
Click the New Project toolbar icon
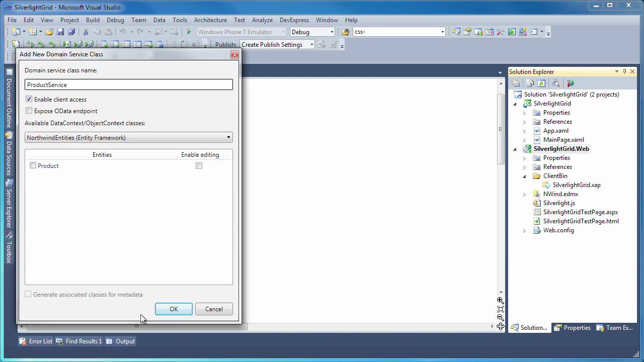16,32
